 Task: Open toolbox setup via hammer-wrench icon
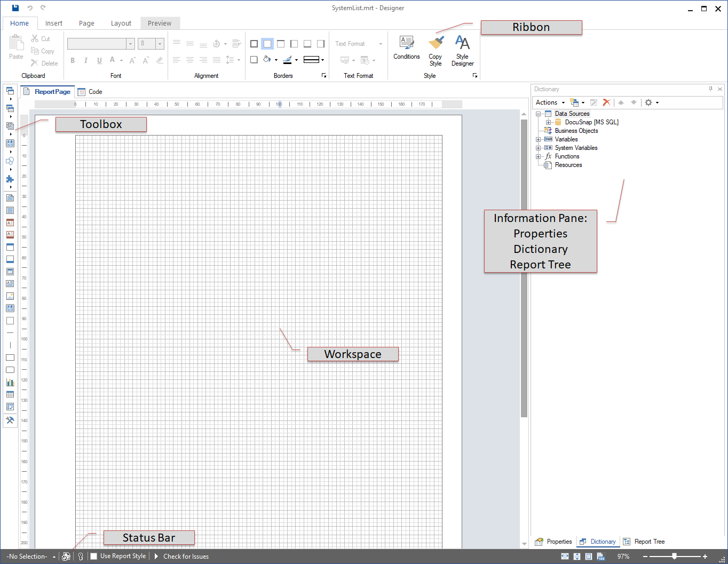pyautogui.click(x=10, y=420)
